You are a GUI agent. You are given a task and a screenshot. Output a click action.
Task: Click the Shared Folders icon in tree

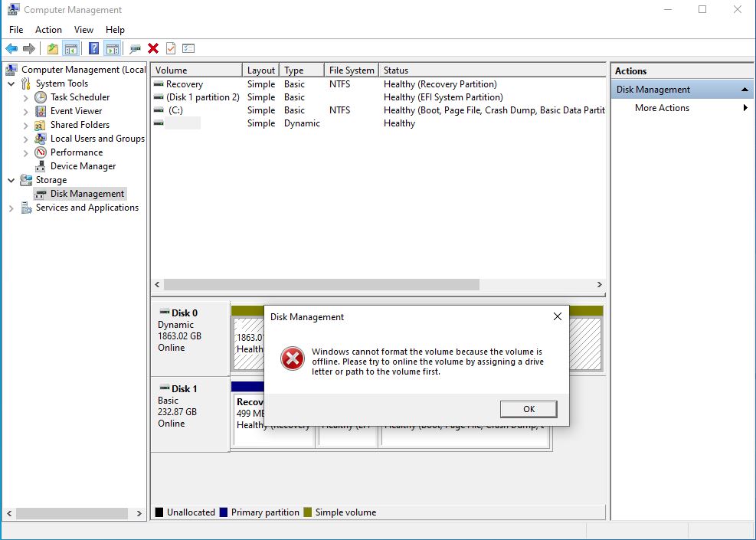41,125
